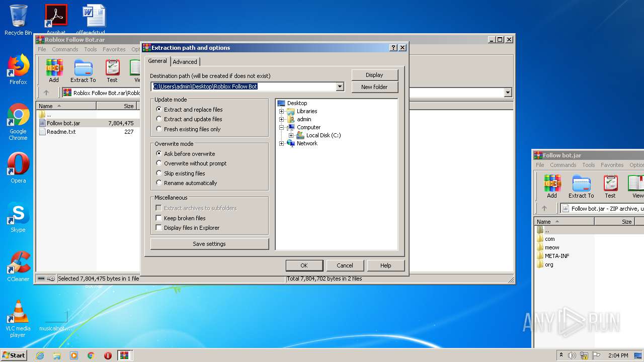
Task: Open Tools menu in Roblox Follow Bot.rar window
Action: point(91,49)
